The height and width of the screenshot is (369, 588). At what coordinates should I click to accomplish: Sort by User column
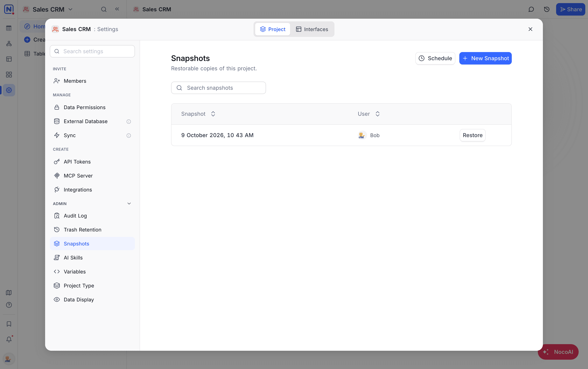coord(377,114)
